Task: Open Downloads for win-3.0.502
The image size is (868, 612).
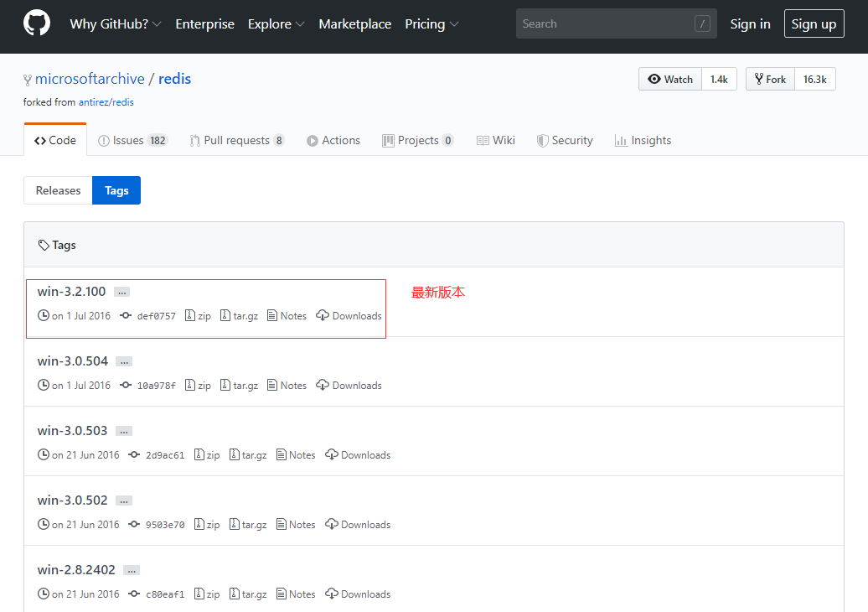Action: point(358,525)
